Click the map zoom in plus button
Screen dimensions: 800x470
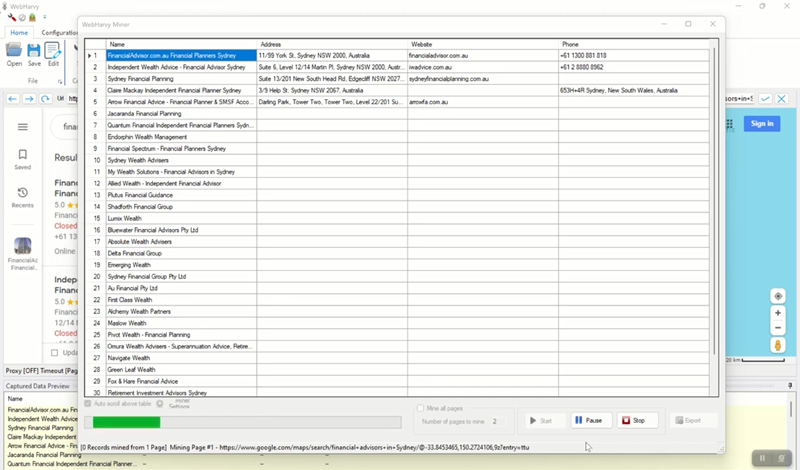pyautogui.click(x=778, y=313)
